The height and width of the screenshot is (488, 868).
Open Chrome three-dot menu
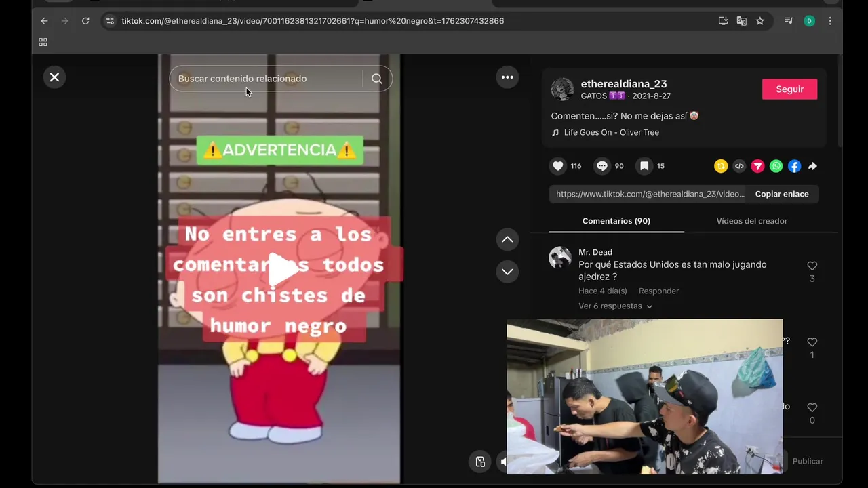click(829, 21)
